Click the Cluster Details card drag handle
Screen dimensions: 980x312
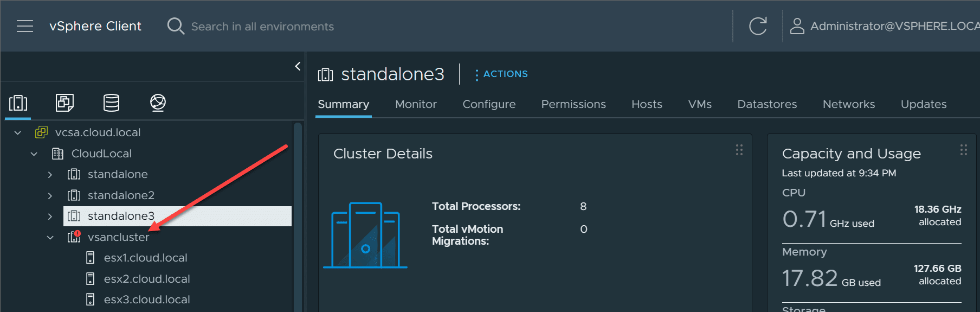click(739, 150)
